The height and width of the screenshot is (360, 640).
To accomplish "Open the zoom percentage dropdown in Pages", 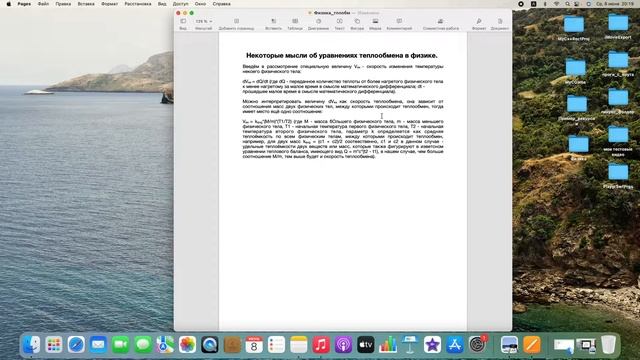I will (x=203, y=21).
